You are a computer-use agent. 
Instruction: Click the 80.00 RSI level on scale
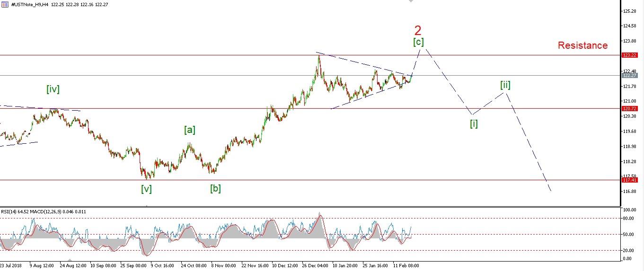click(x=627, y=219)
